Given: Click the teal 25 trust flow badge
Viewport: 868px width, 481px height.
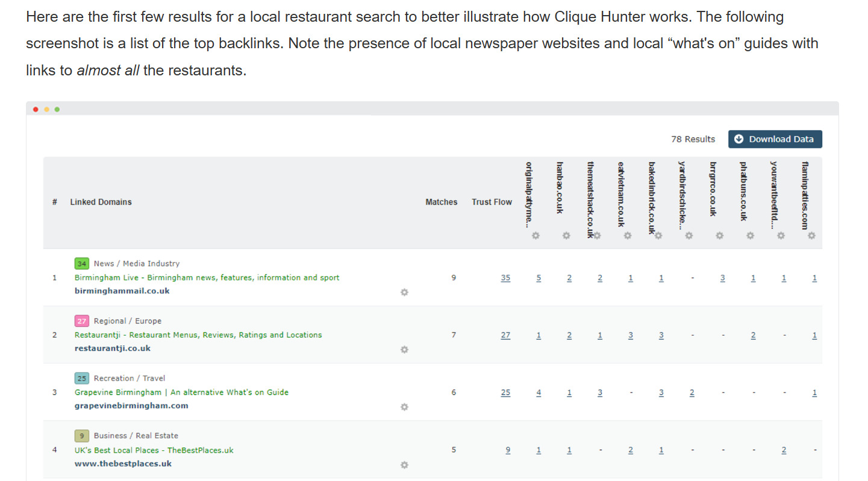Looking at the screenshot, I should 82,379.
